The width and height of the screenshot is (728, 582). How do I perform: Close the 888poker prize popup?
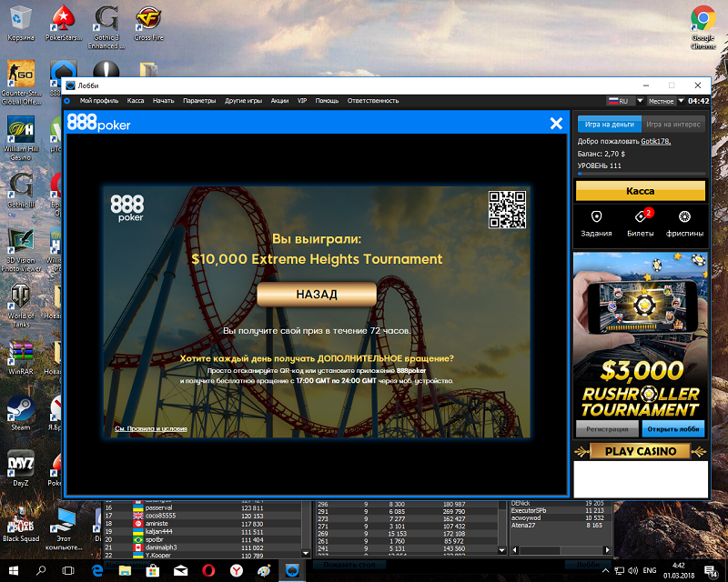click(x=556, y=123)
